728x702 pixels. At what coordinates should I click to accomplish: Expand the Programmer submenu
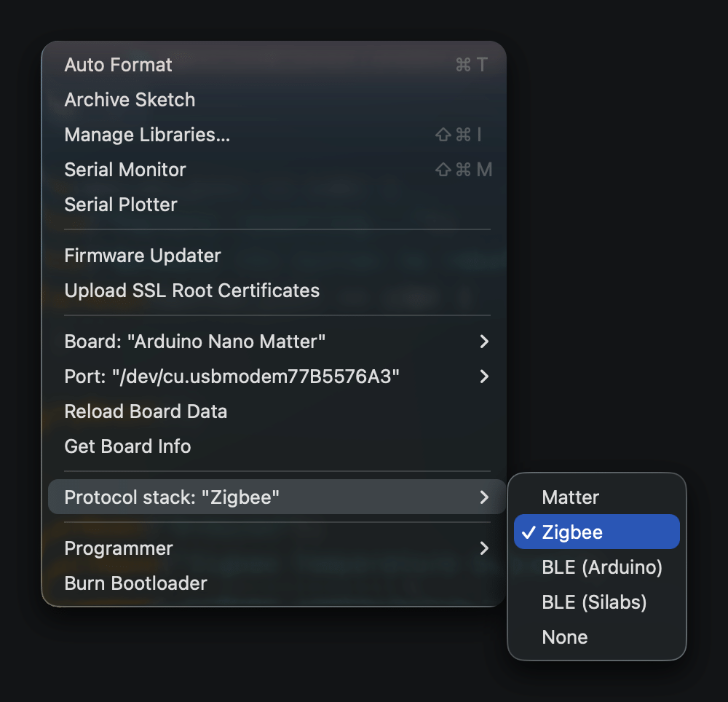(x=277, y=548)
